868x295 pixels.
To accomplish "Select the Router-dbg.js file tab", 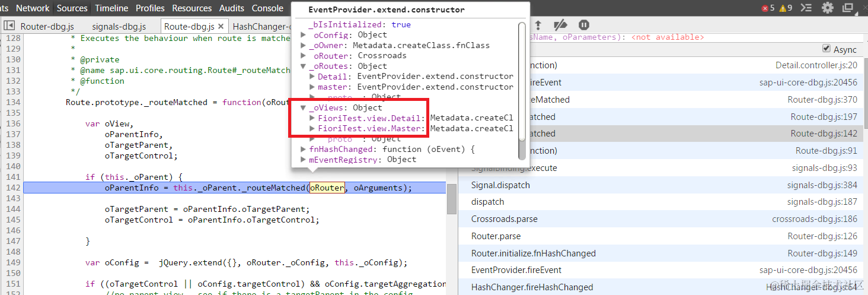I will click(x=47, y=26).
